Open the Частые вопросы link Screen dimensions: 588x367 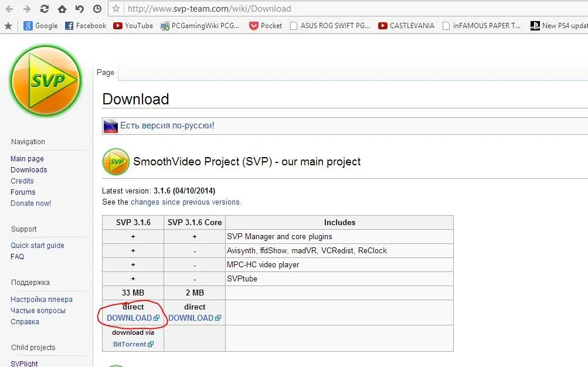(x=38, y=310)
